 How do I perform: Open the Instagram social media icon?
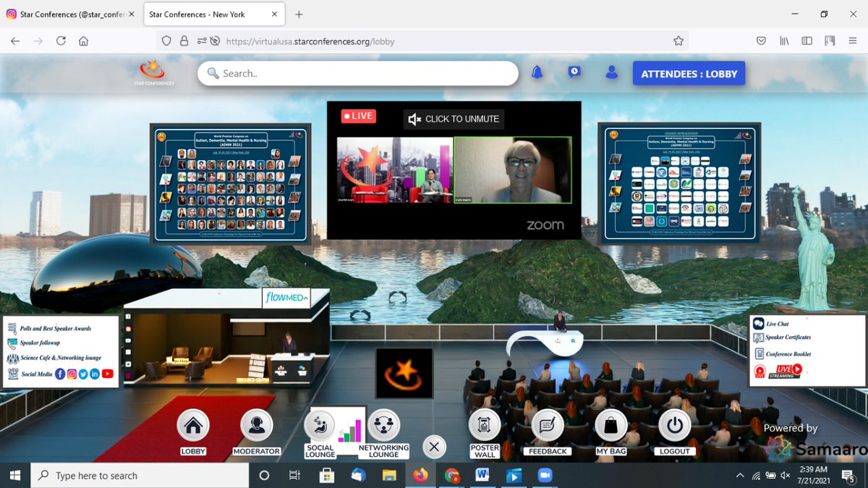72,374
